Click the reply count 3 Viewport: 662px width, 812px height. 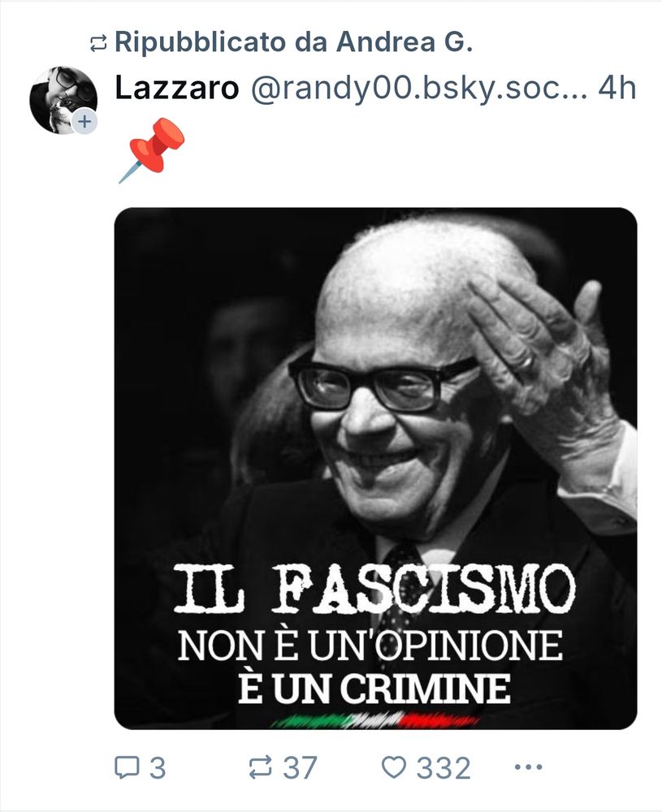click(158, 767)
